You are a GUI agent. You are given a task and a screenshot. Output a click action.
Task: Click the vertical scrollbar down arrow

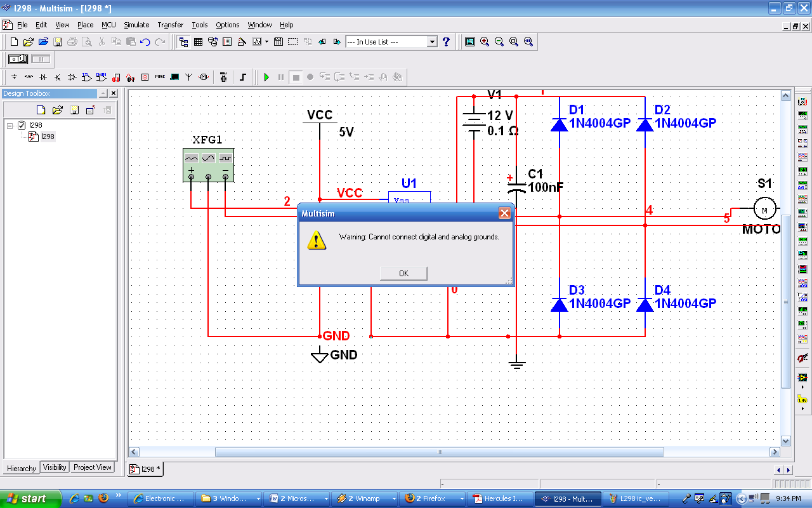point(786,441)
